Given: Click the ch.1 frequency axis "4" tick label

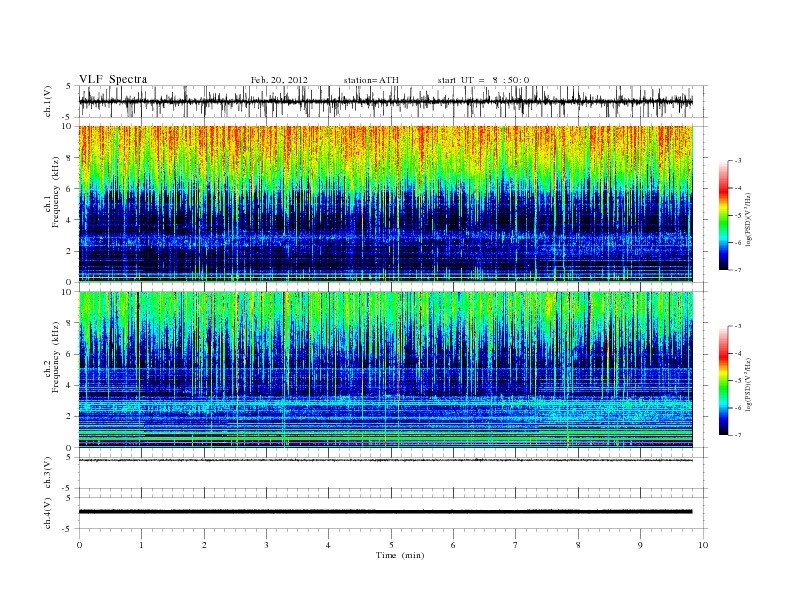Looking at the screenshot, I should (69, 220).
